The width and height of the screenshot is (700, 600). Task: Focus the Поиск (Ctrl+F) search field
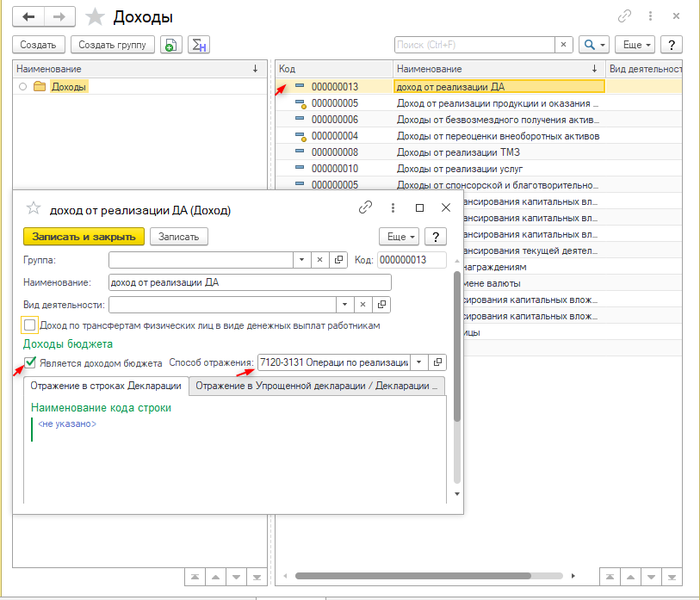click(x=474, y=45)
